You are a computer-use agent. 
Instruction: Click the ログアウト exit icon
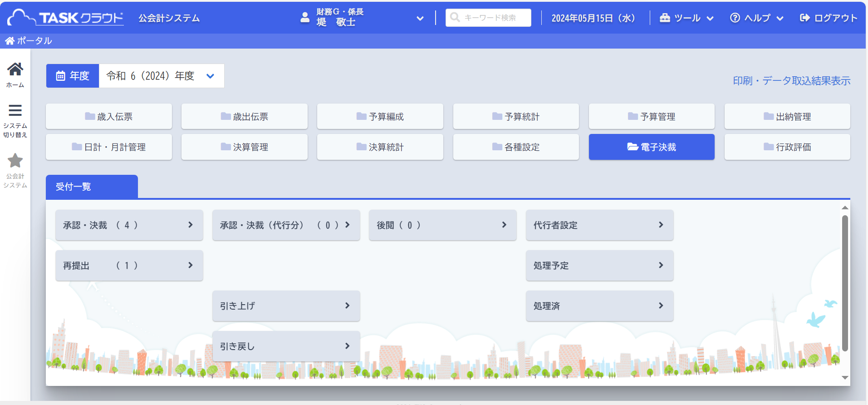tap(805, 18)
